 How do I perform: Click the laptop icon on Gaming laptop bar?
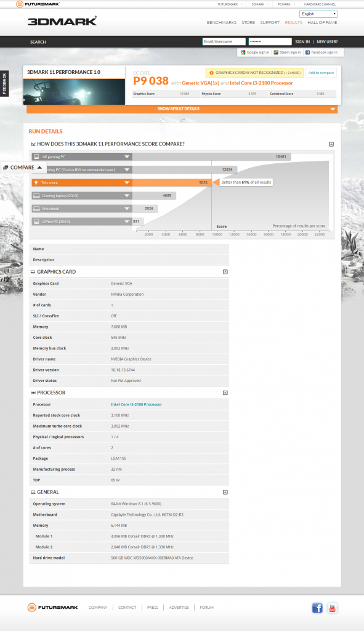(x=36, y=195)
